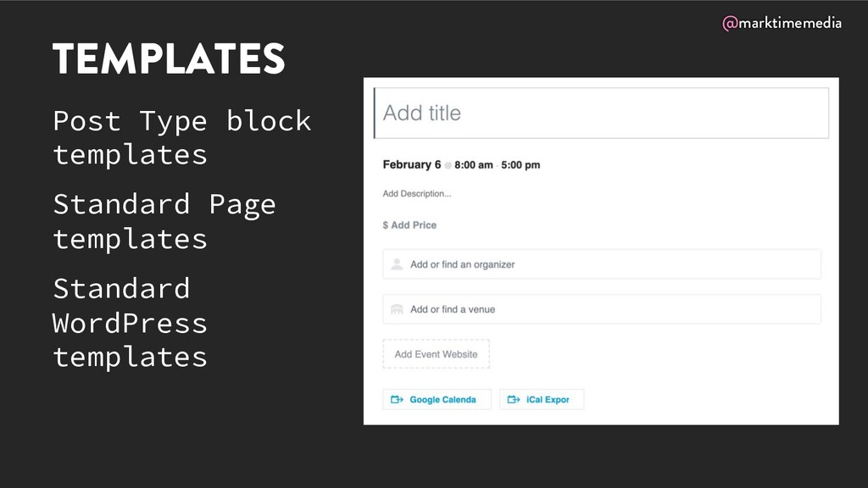This screenshot has height=488, width=868.
Task: Click the Add Description placeholder text
Action: click(417, 194)
